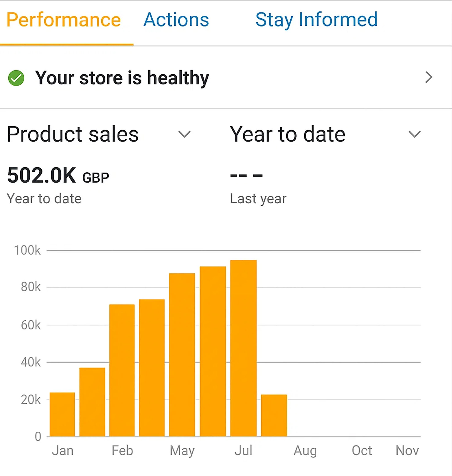Select the tallest bar above Jul

click(243, 348)
